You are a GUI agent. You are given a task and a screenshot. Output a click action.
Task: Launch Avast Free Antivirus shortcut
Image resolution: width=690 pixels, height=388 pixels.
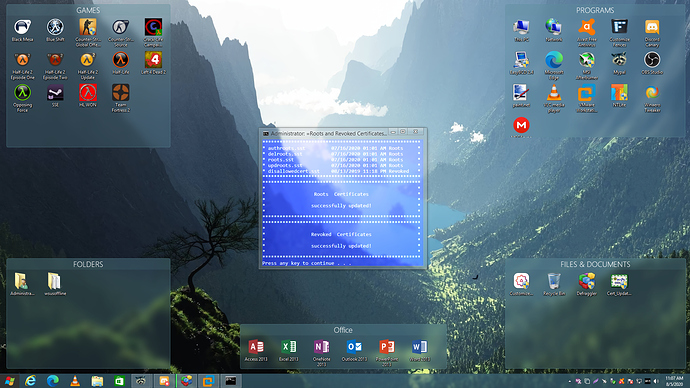(x=587, y=32)
